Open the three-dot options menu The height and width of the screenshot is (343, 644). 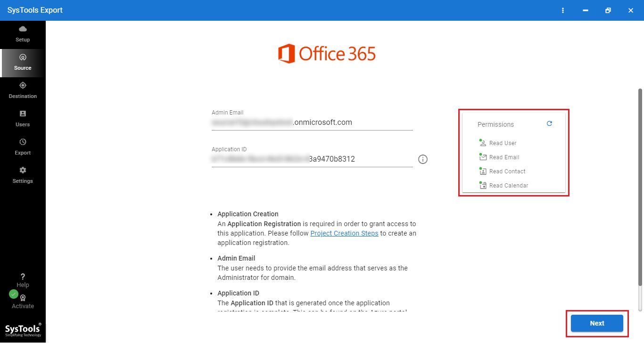click(563, 10)
